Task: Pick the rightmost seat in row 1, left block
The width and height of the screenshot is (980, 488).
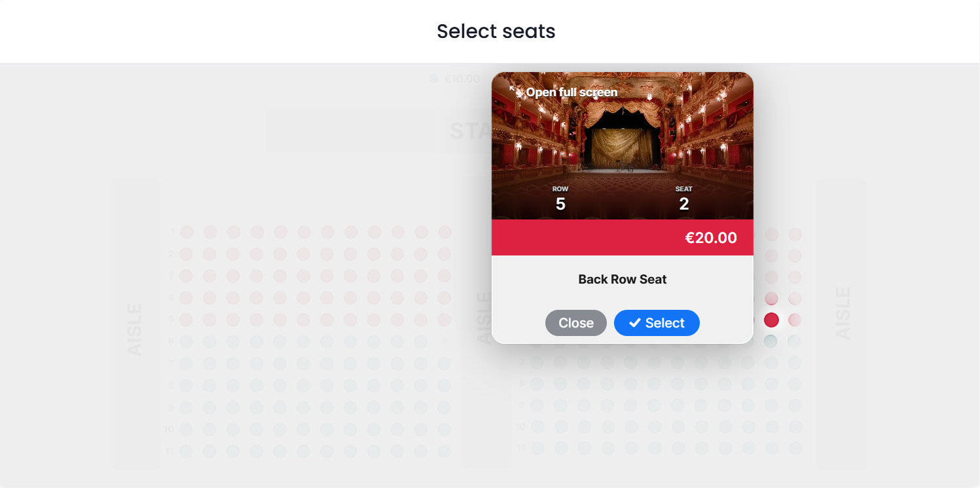Action: point(445,232)
